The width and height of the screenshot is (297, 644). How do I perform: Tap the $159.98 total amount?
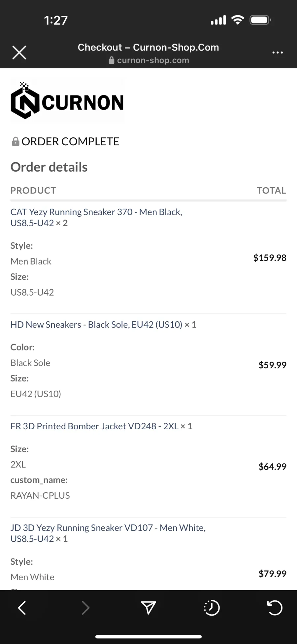[x=270, y=258]
